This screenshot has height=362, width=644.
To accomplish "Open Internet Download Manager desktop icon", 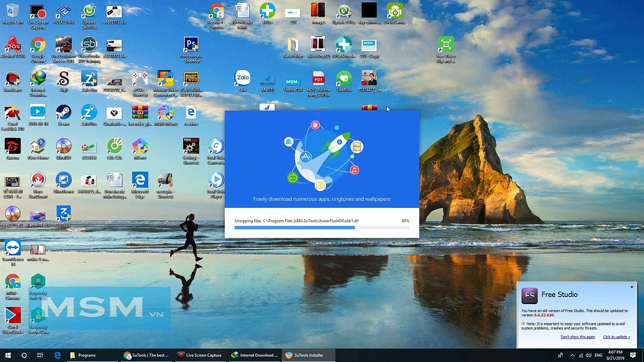I will [38, 84].
